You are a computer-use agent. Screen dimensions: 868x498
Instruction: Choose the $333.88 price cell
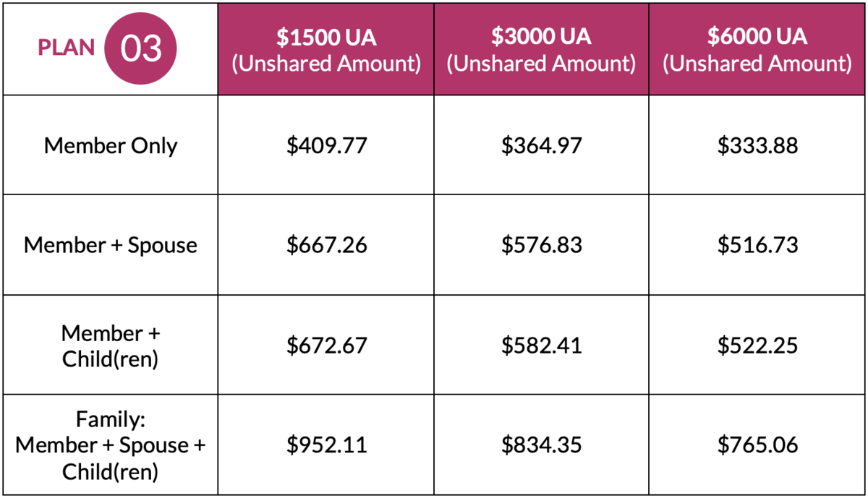pyautogui.click(x=757, y=145)
